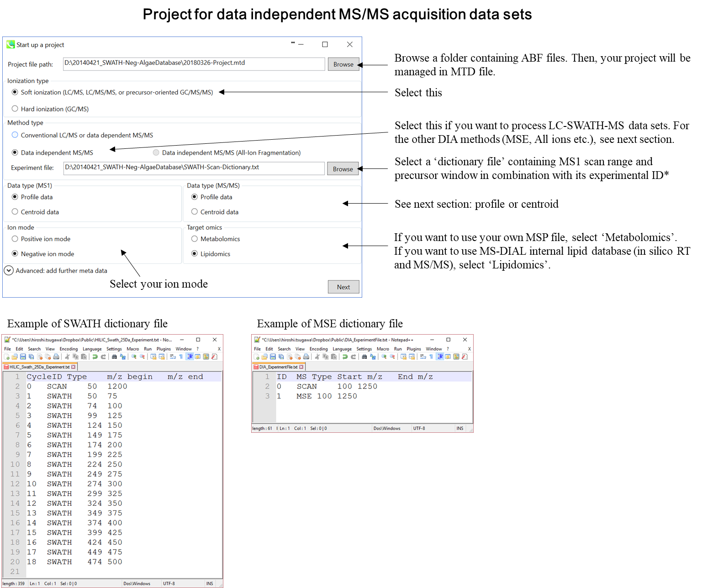Click Save All icon in HILIC_Swath Notepad++ toolbar
Screen dimensions: 702x588
click(31, 357)
